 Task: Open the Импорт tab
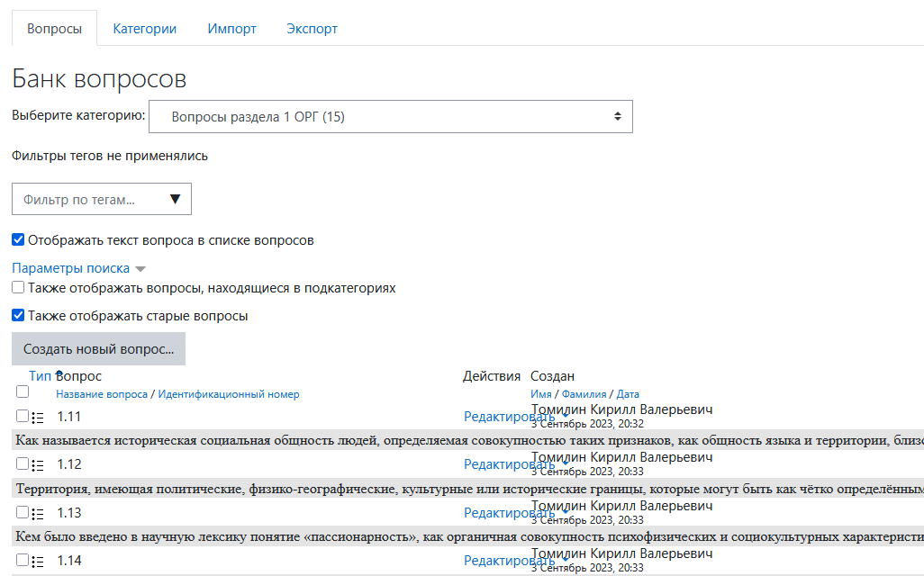pos(231,28)
